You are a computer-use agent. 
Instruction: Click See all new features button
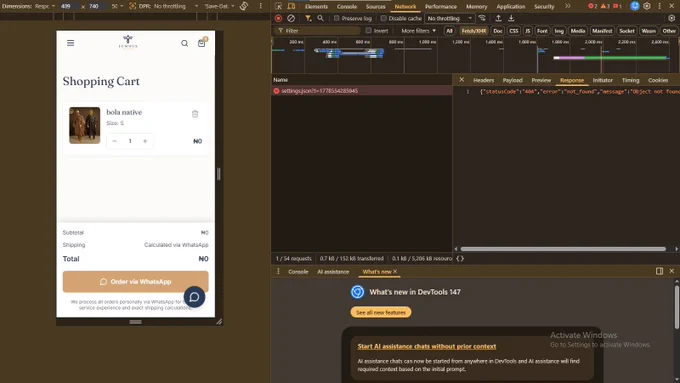click(x=381, y=312)
